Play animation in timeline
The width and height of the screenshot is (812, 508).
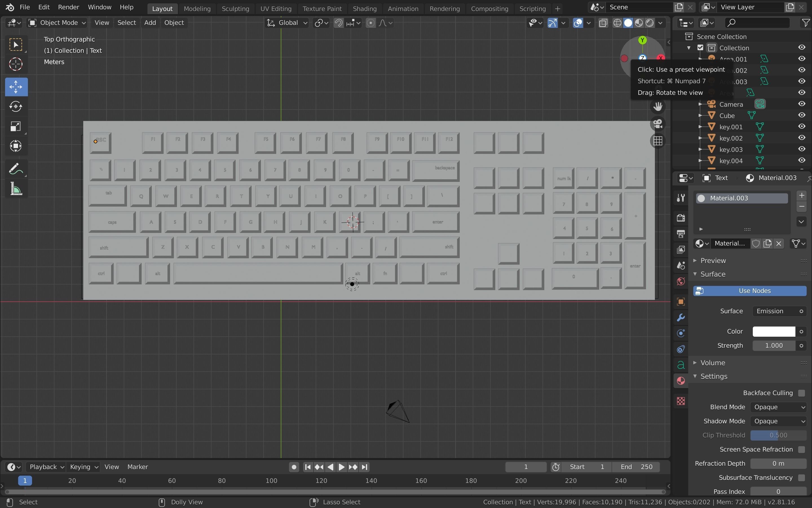[341, 467]
